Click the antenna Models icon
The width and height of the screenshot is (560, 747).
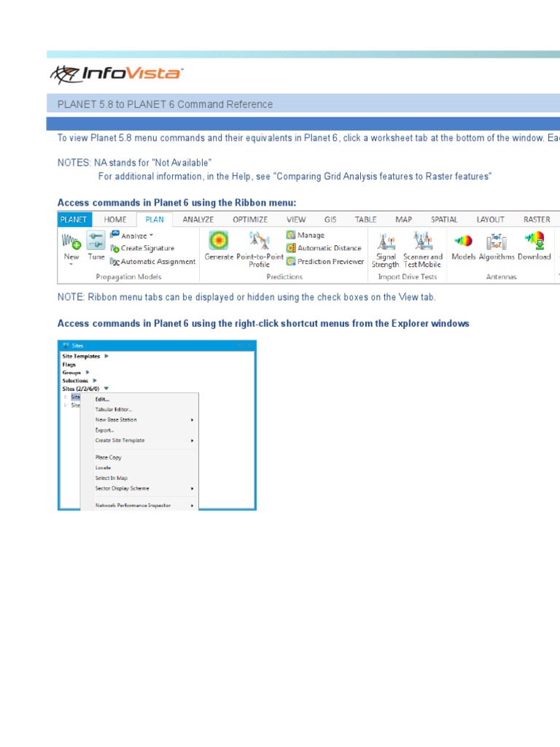(463, 241)
